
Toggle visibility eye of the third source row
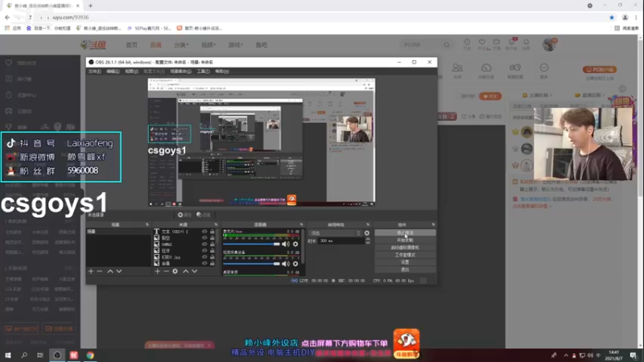[x=204, y=245]
